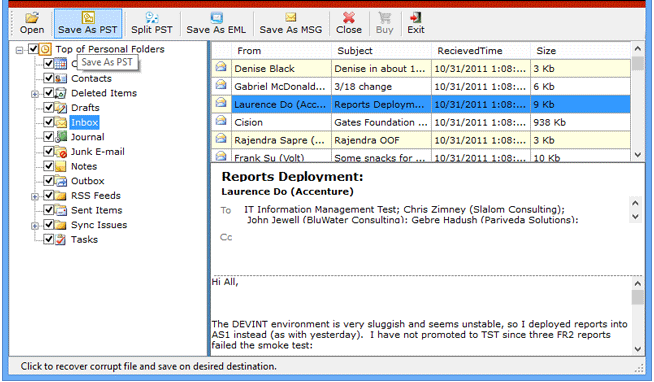Click the Junk E-mail folder icon

click(x=60, y=151)
